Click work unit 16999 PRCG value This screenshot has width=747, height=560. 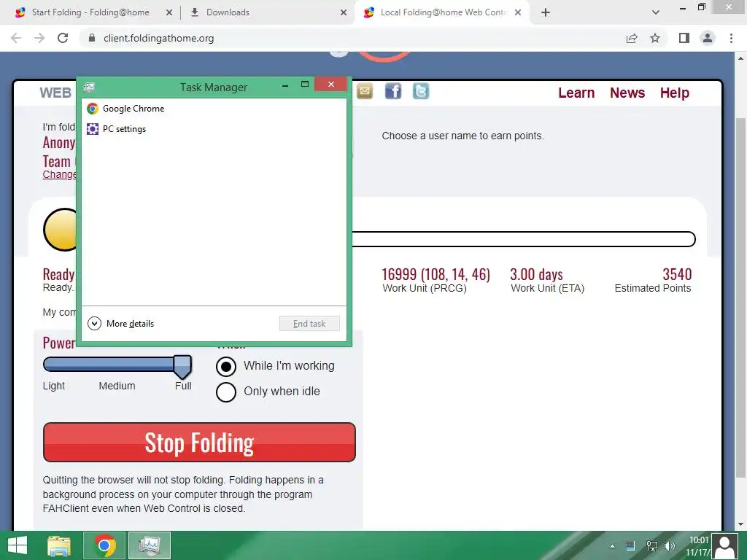coord(436,274)
